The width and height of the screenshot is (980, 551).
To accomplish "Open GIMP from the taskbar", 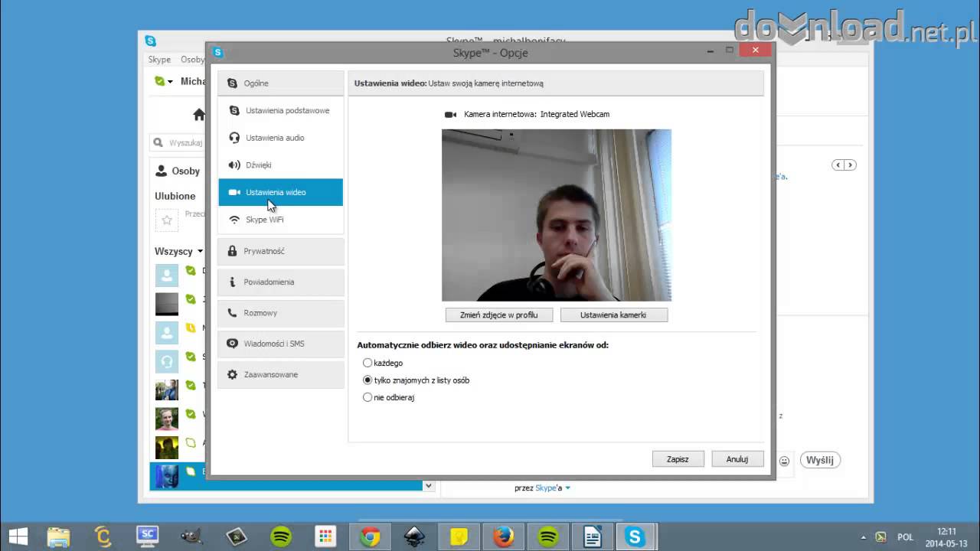I will [x=192, y=537].
